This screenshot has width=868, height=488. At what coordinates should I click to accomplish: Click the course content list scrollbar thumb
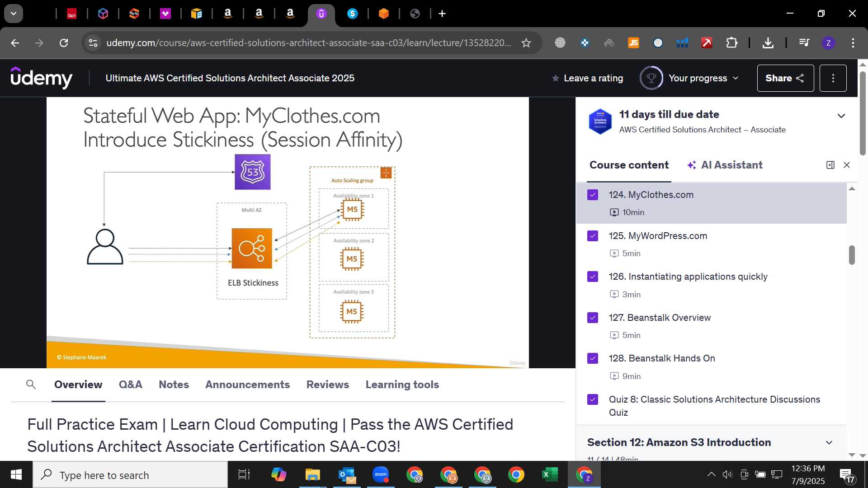(852, 255)
